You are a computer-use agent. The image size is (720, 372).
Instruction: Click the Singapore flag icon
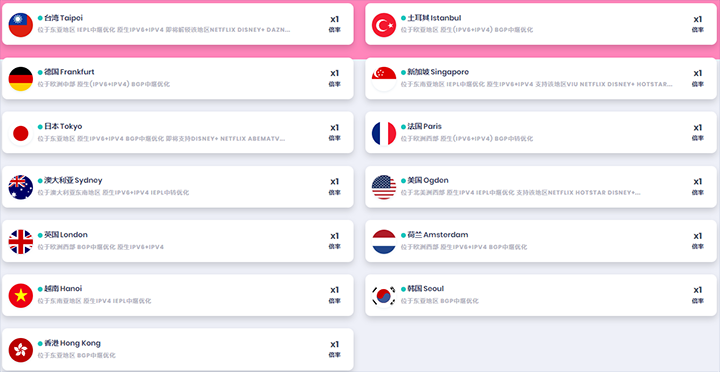384,79
